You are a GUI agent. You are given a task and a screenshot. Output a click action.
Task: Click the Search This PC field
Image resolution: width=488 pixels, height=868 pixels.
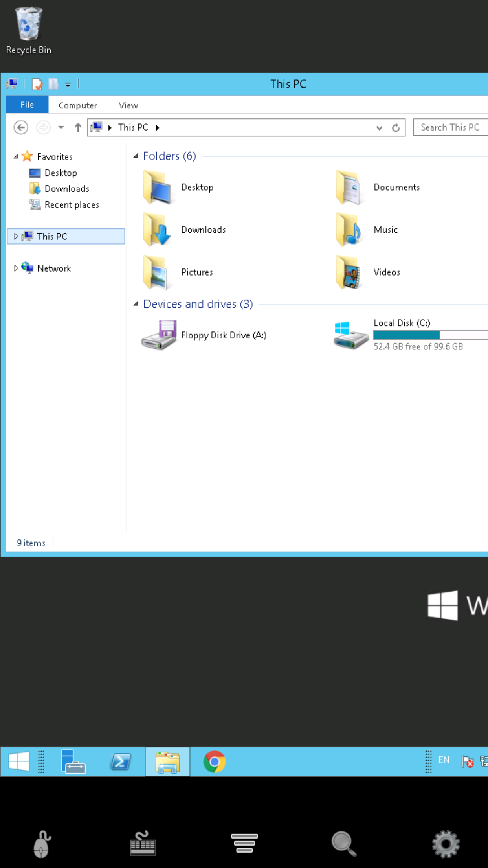pyautogui.click(x=451, y=127)
